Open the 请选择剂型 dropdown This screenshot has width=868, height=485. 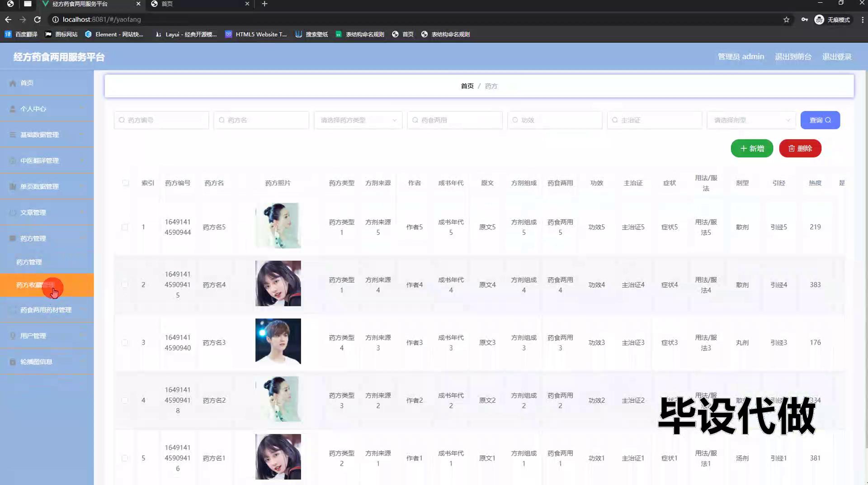point(751,120)
